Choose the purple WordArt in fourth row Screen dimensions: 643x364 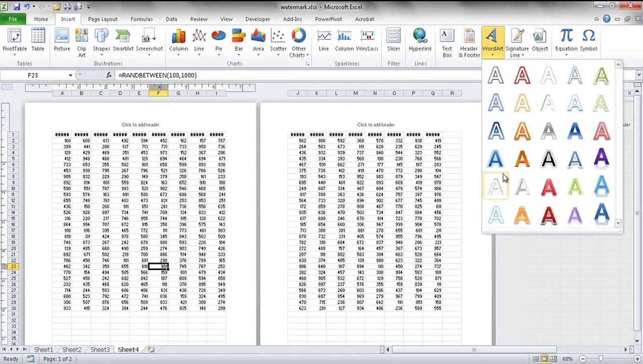click(x=601, y=158)
